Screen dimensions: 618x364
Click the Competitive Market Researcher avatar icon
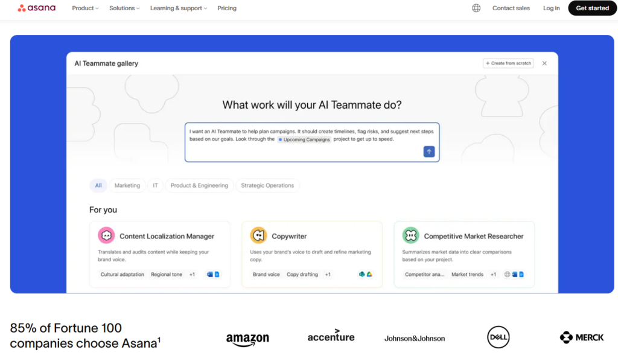(x=410, y=235)
